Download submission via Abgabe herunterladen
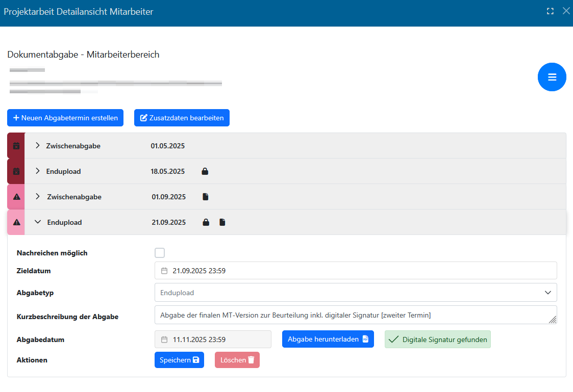573x392 pixels. click(328, 339)
